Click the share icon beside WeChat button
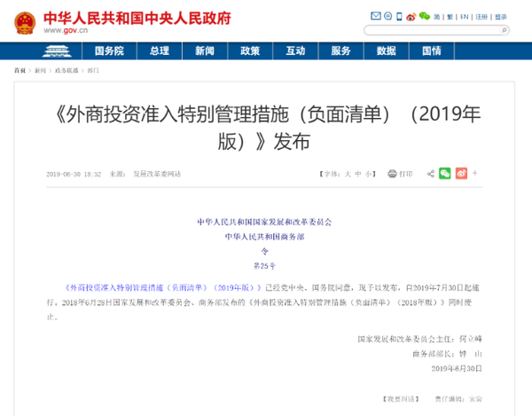This screenshot has height=416, width=532. tap(431, 174)
